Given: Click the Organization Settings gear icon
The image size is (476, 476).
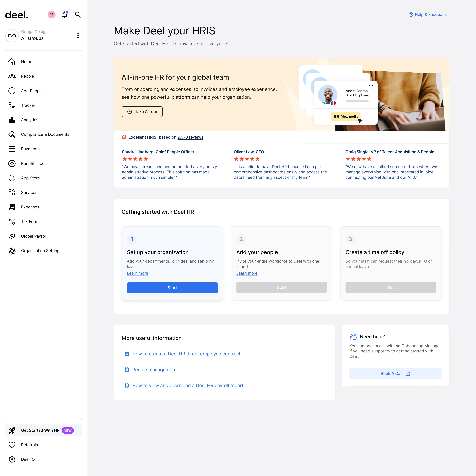Looking at the screenshot, I should (x=12, y=251).
